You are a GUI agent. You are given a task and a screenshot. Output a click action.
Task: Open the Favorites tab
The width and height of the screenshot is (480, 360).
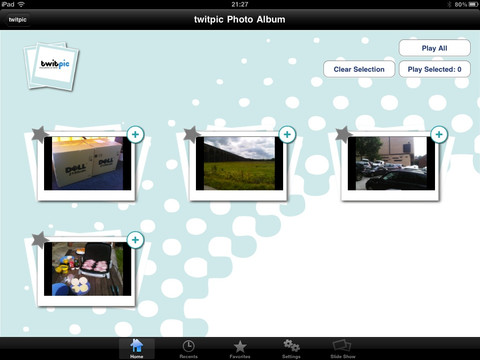pos(240,349)
